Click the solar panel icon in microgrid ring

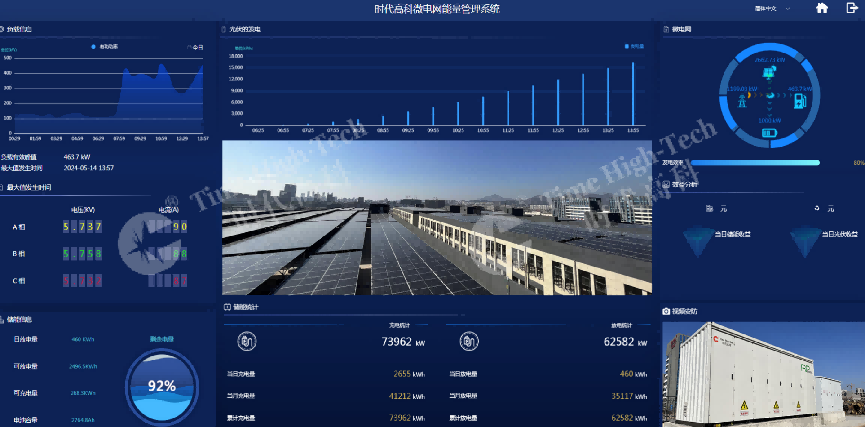pyautogui.click(x=769, y=74)
